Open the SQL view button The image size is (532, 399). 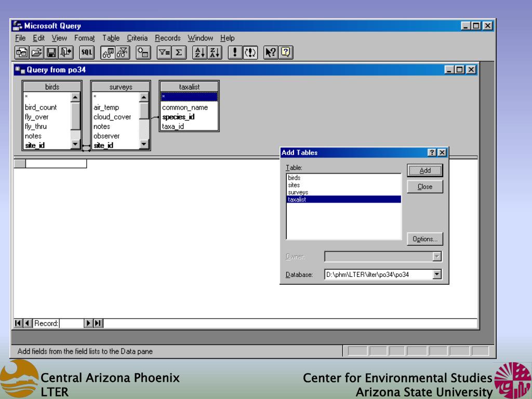tap(87, 52)
